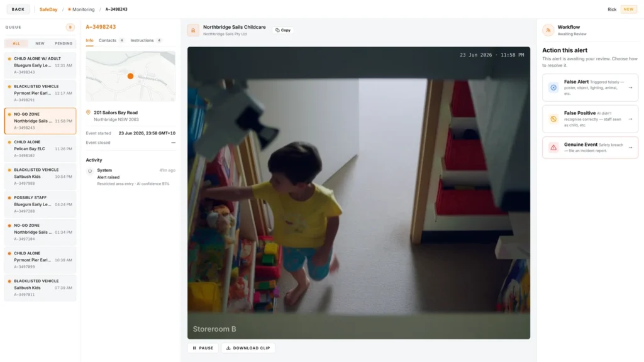Viewport: 644px width, 362px height.
Task: Click the arrow on Genuine Event card
Action: click(x=630, y=147)
